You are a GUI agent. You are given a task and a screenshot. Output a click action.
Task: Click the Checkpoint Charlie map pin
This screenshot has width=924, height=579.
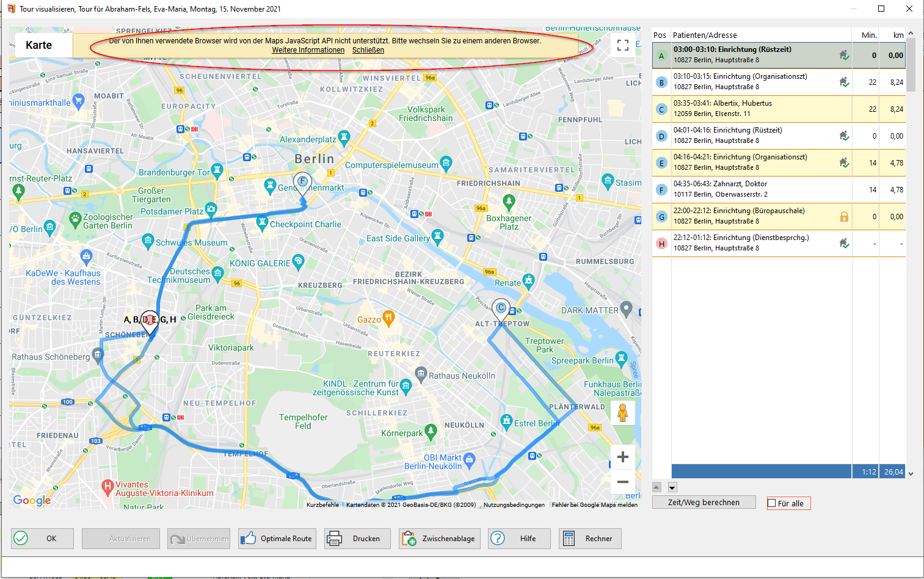(x=262, y=222)
